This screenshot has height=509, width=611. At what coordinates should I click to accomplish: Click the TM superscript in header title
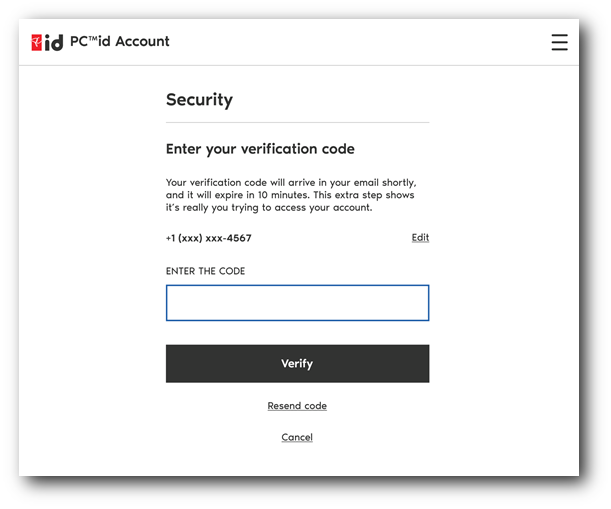(93, 37)
